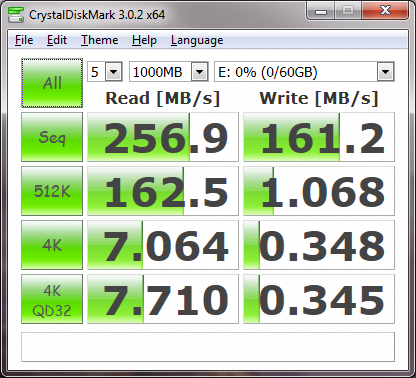Click the empty comment field at bottom
The width and height of the screenshot is (416, 378).
click(x=208, y=347)
